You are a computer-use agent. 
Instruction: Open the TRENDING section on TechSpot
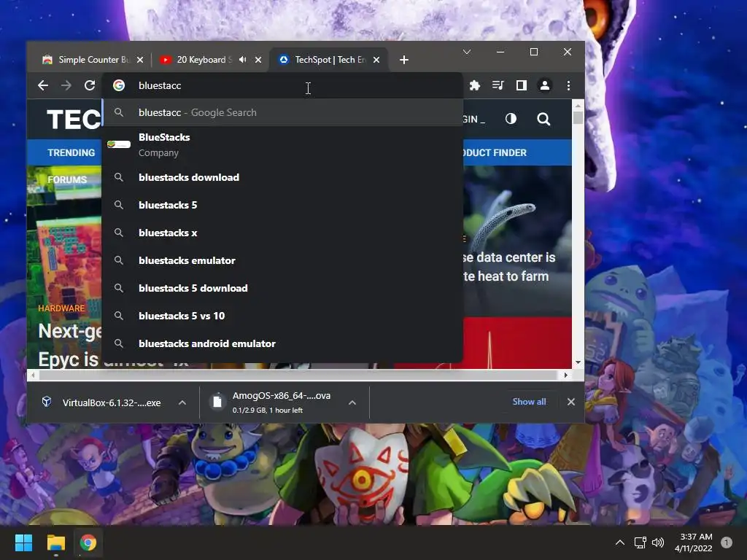point(71,152)
